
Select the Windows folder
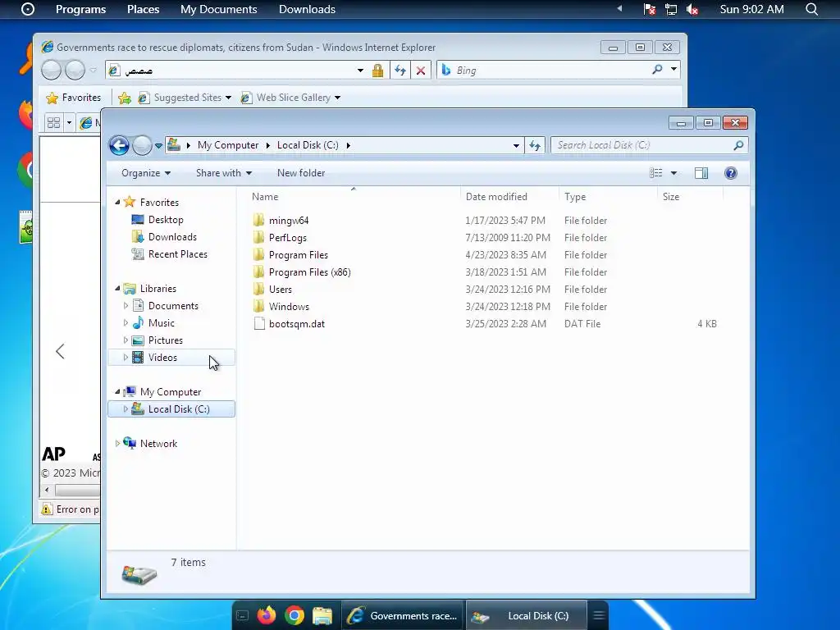289,307
